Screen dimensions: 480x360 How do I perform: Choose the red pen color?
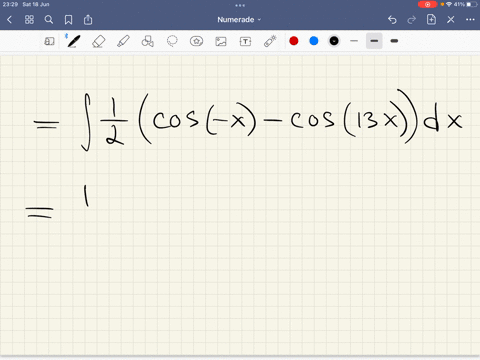point(294,41)
